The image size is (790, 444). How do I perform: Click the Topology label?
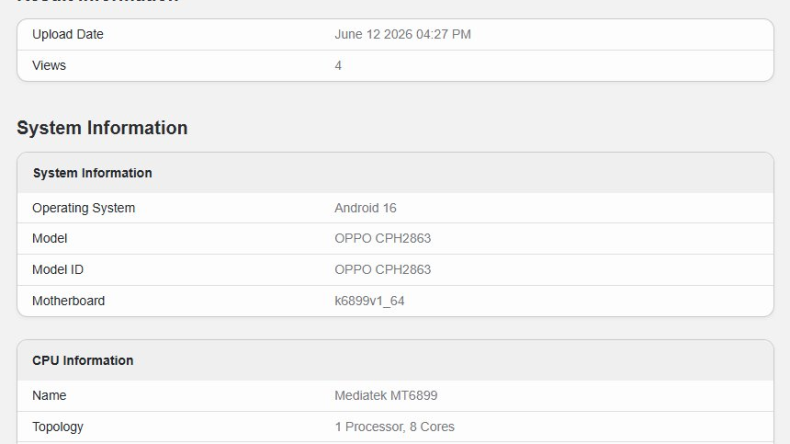pos(57,427)
